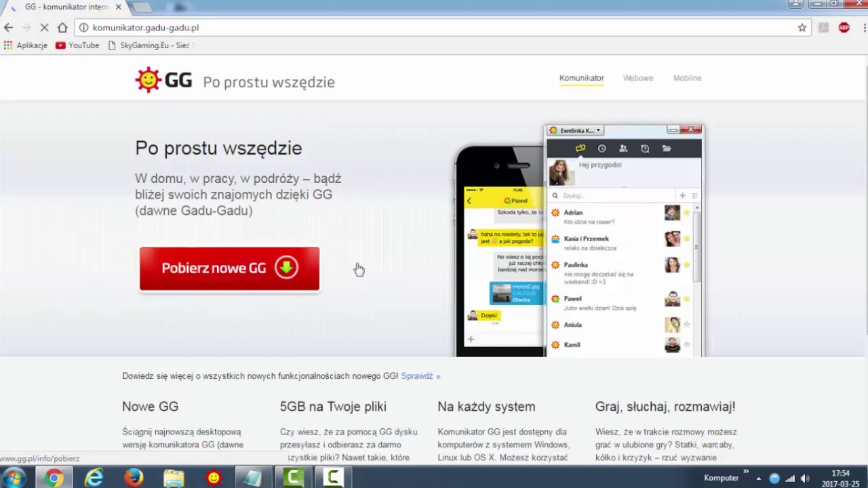Open the Aplikacje apps shortcut
This screenshot has width=868, height=488.
click(x=26, y=45)
